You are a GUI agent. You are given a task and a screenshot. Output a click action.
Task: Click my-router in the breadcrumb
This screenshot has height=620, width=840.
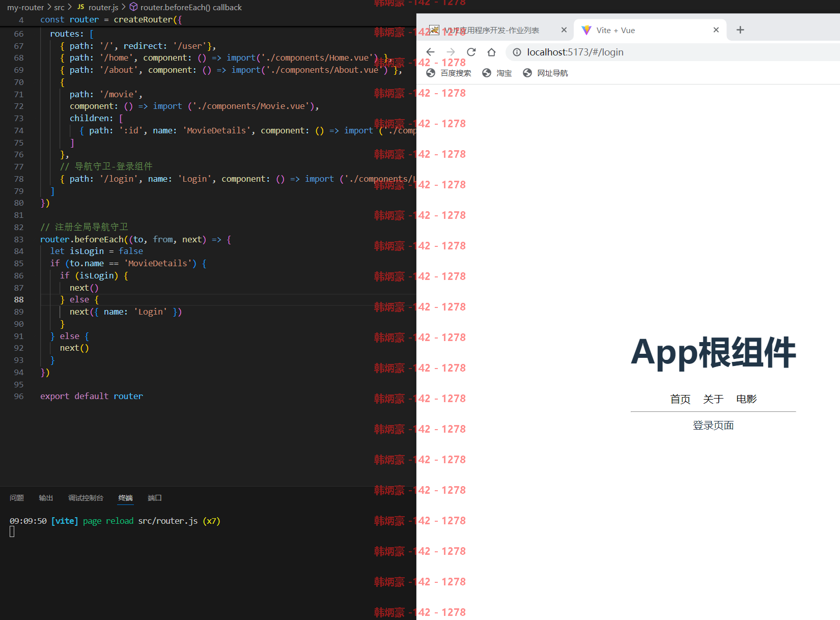pos(25,7)
